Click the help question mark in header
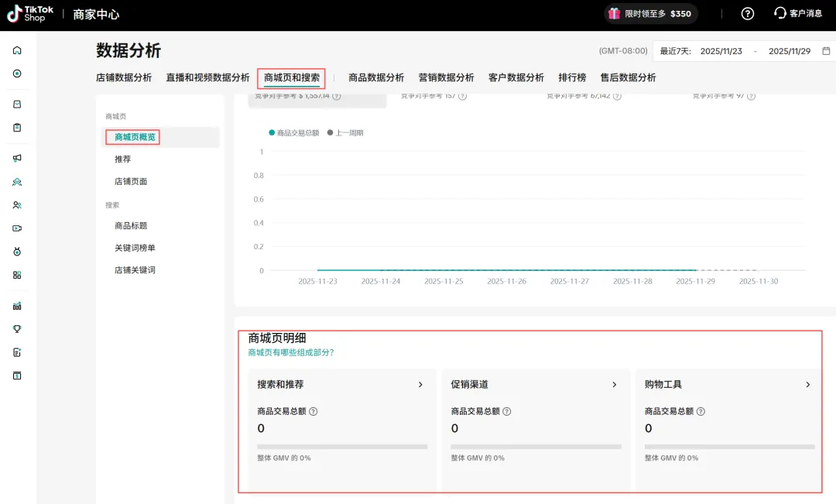 point(747,14)
